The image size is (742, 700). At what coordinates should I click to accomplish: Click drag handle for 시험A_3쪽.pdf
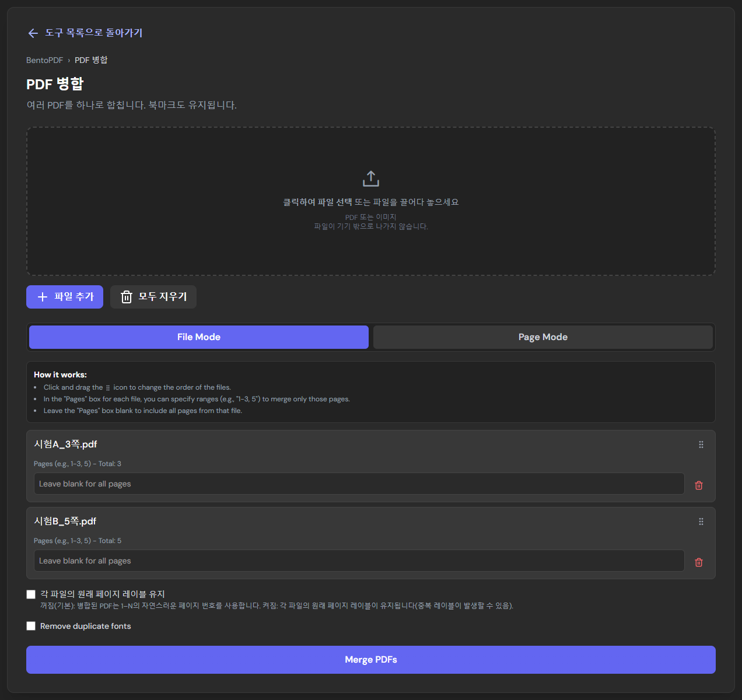point(701,444)
